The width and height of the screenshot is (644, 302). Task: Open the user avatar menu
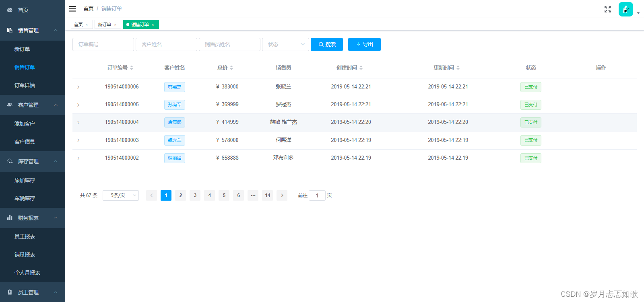click(626, 9)
